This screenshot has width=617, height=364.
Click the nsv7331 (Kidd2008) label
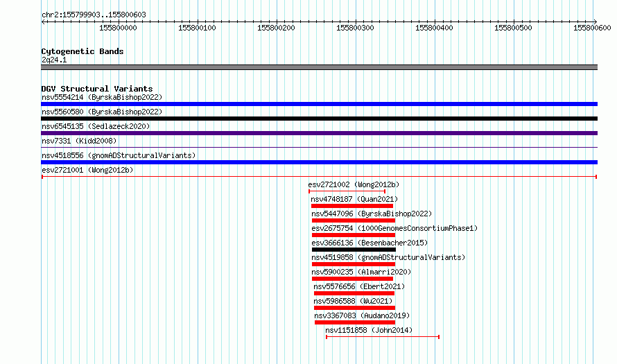coord(79,141)
